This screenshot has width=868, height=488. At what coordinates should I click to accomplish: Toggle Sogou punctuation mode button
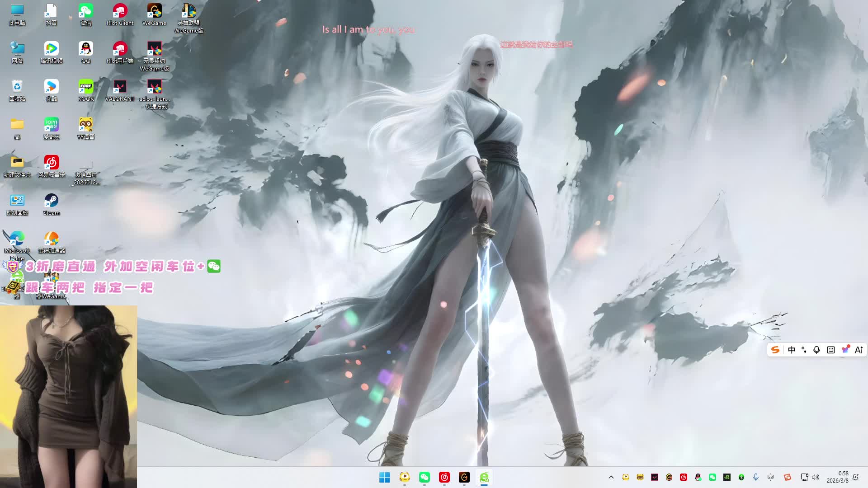pos(804,350)
